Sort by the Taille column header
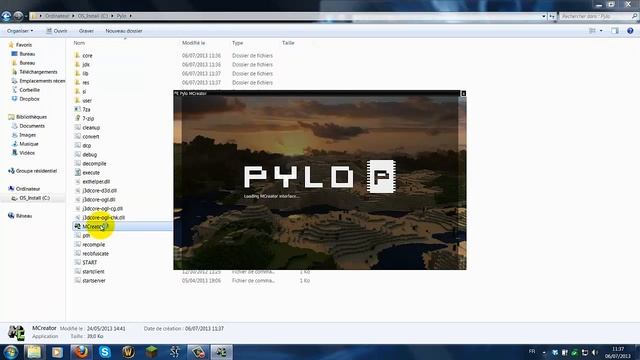 pos(288,43)
